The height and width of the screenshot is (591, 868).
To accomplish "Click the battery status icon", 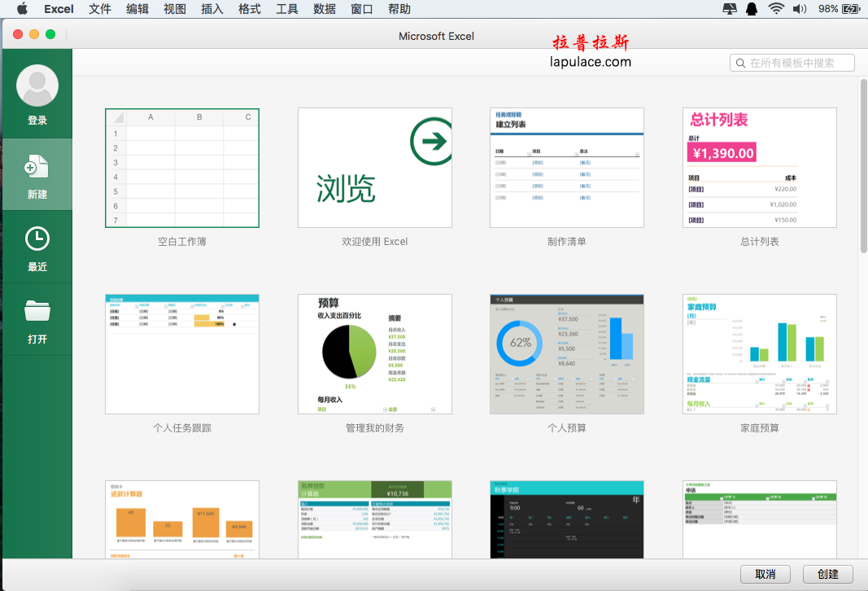I will coord(851,8).
